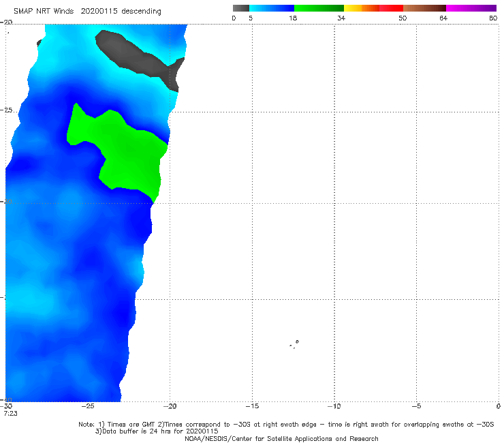Click the yellow-orange segment of the color bar
The height and width of the screenshot is (443, 504).
362,8
